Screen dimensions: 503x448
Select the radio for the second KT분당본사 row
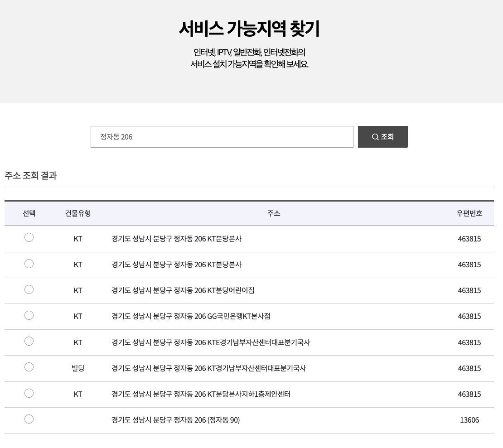(29, 264)
